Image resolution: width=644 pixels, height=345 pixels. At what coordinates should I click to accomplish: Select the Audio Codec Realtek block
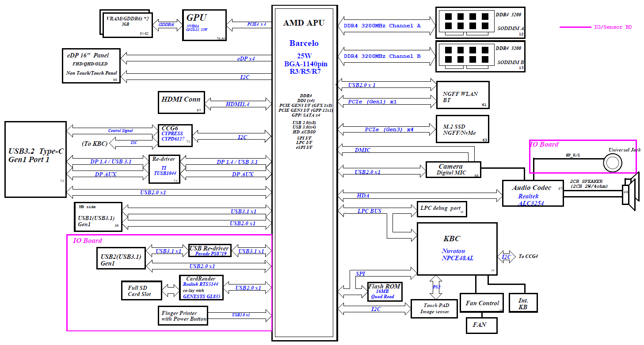[533, 193]
